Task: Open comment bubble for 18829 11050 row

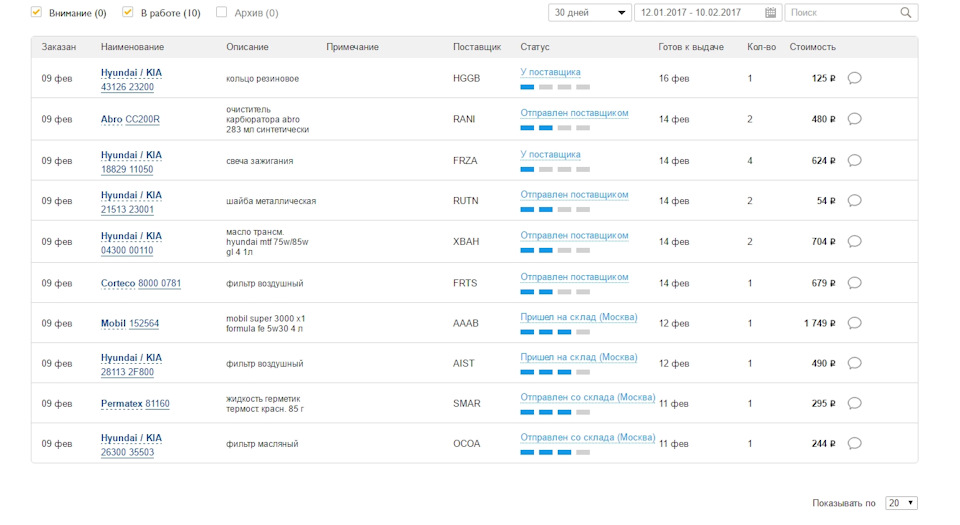Action: point(855,160)
